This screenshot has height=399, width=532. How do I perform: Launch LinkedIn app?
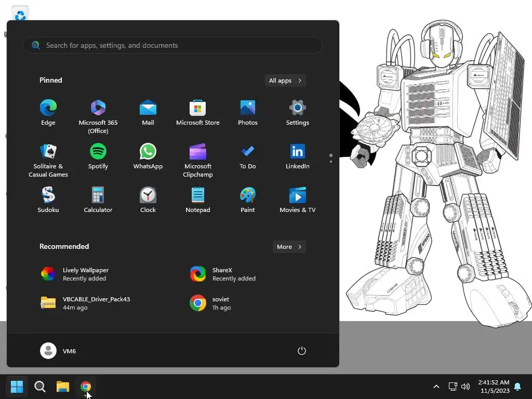tap(298, 157)
